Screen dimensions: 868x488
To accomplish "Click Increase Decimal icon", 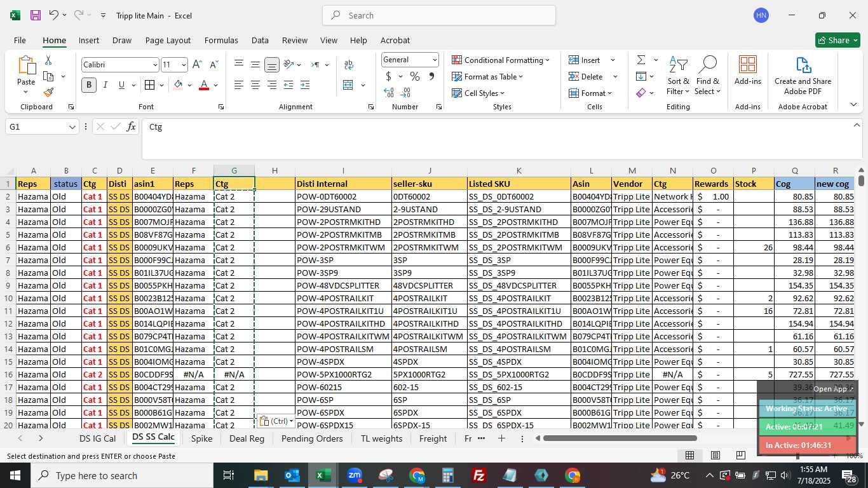I will tap(389, 93).
